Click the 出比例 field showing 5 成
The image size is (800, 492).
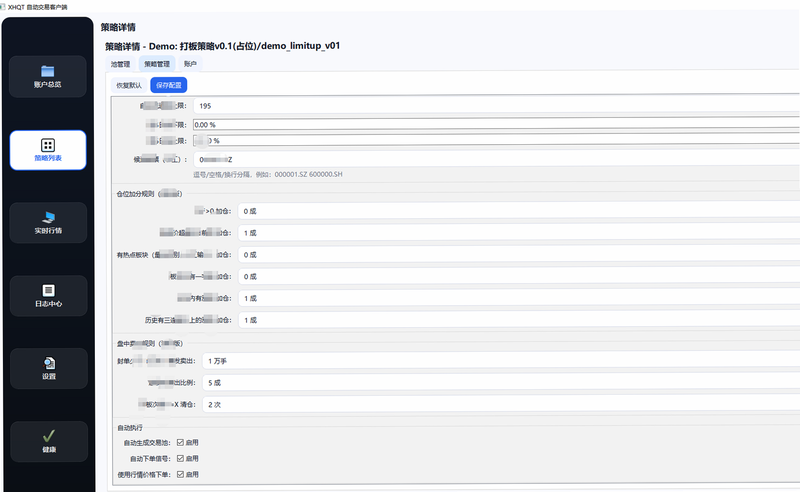[x=501, y=383]
